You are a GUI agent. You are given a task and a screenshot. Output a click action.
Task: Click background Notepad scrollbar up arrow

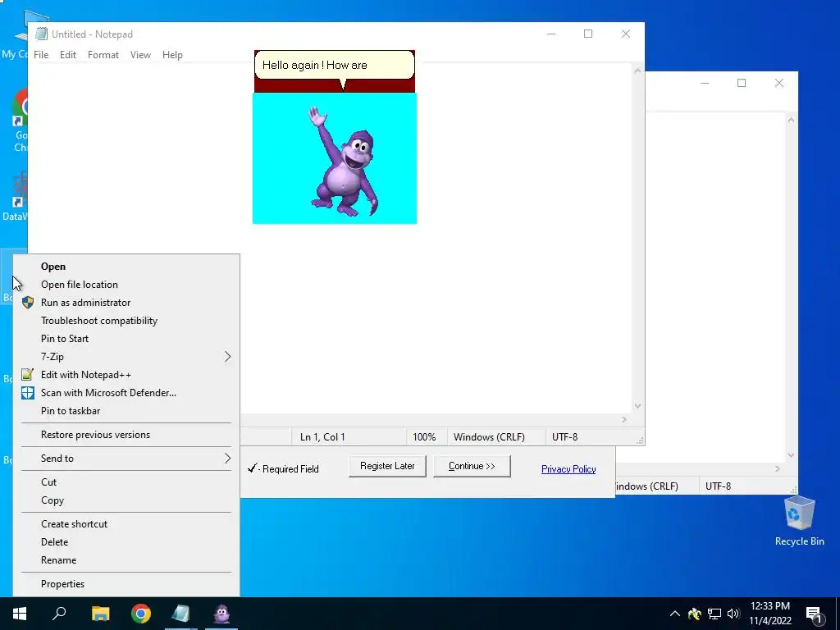coord(792,120)
